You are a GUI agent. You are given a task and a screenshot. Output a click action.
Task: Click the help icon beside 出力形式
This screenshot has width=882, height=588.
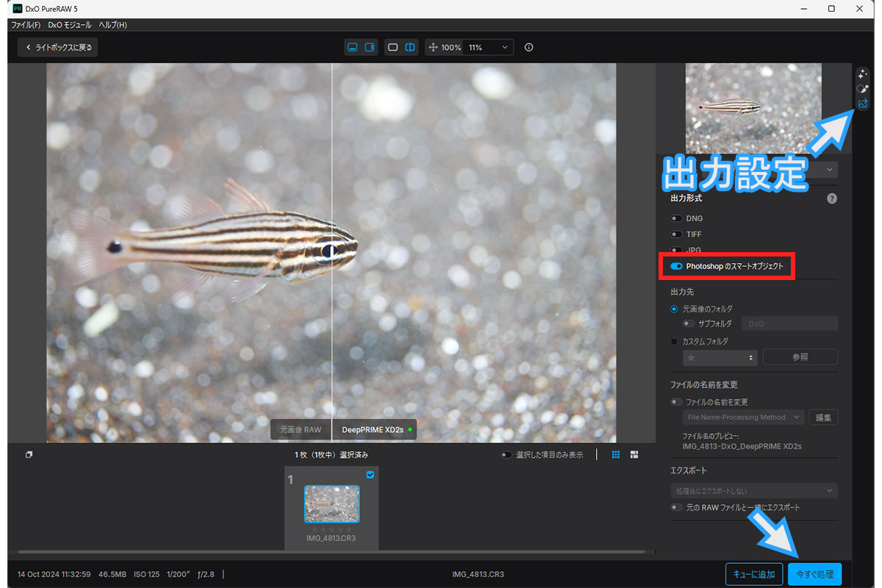(832, 198)
